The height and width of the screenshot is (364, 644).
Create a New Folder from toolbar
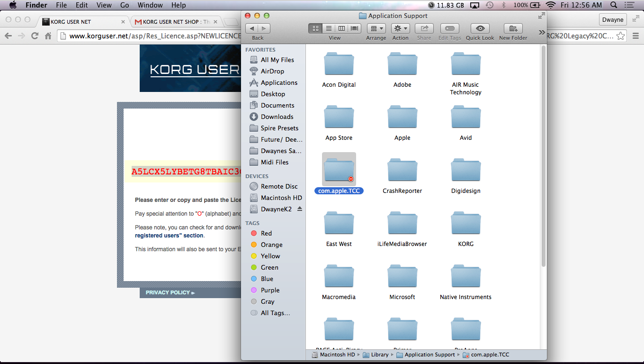513,28
